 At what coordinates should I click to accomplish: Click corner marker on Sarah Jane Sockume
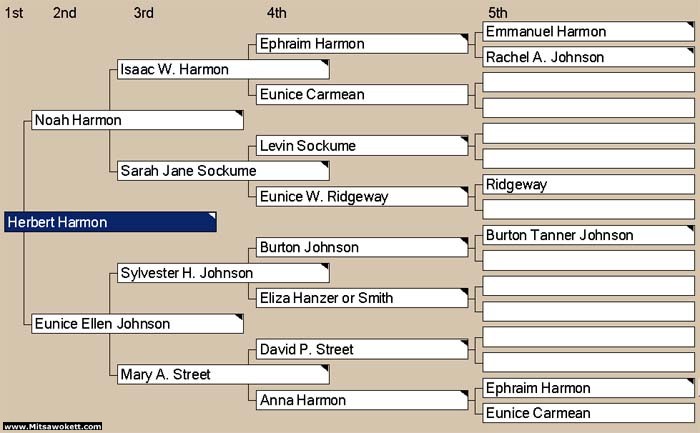click(x=325, y=165)
